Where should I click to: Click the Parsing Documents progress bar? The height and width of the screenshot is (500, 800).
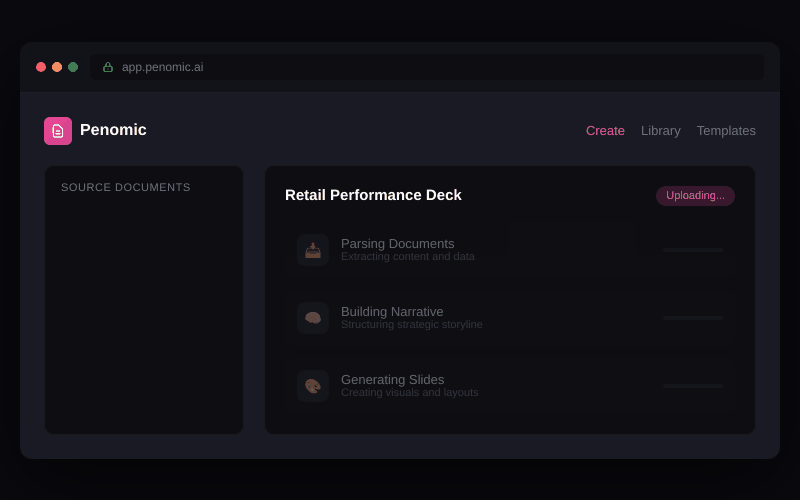[x=692, y=250]
